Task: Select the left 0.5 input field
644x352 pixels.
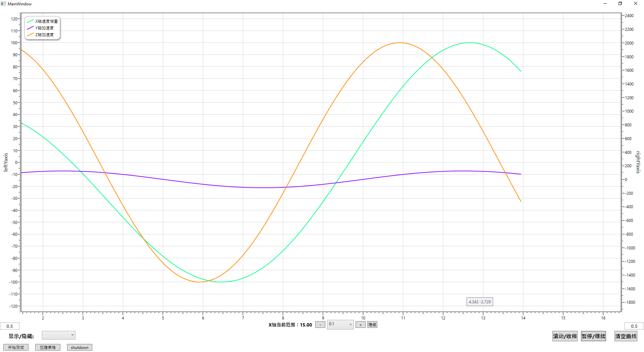Action: pyautogui.click(x=10, y=326)
